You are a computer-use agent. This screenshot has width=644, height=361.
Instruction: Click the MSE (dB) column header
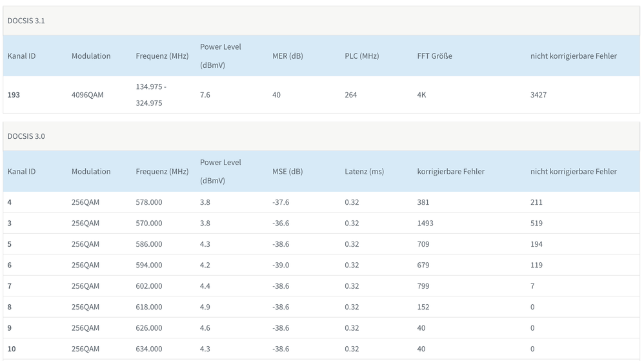tap(287, 172)
